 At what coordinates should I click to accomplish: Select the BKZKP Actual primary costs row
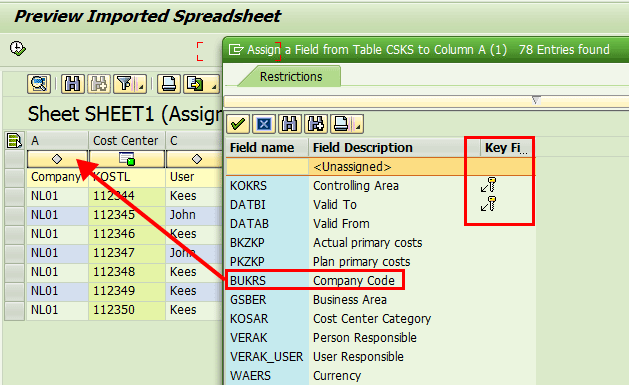click(x=380, y=243)
